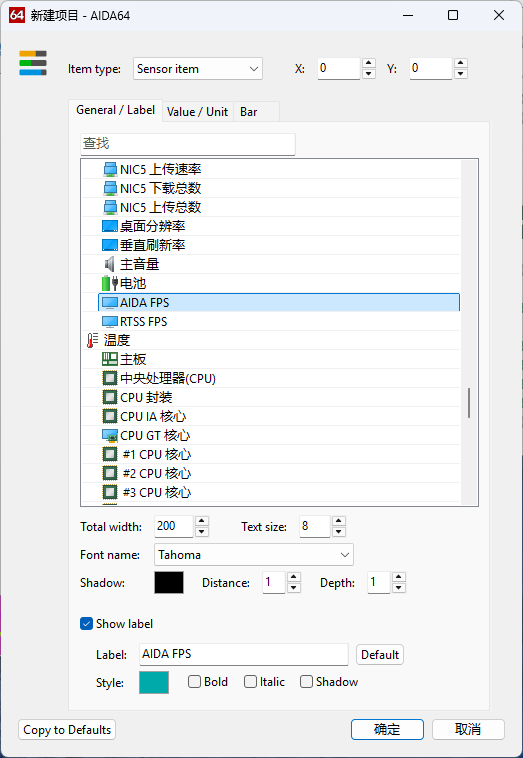Decrease the Text size value

(339, 532)
